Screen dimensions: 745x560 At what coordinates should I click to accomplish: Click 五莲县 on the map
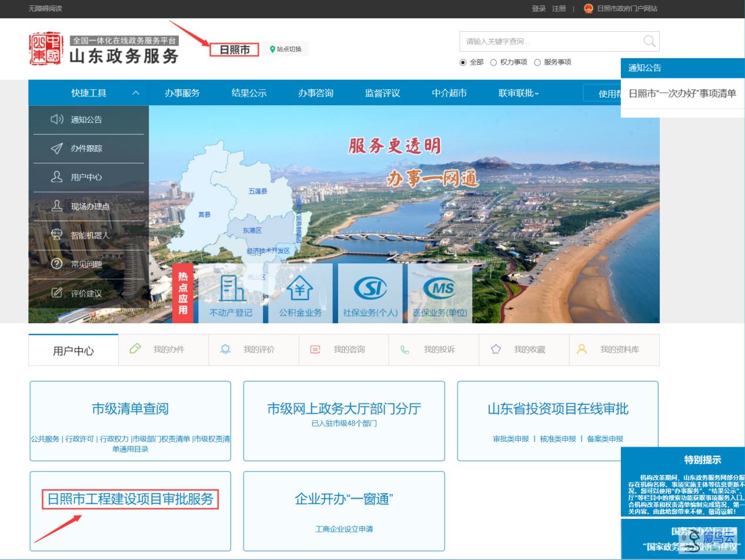[258, 191]
